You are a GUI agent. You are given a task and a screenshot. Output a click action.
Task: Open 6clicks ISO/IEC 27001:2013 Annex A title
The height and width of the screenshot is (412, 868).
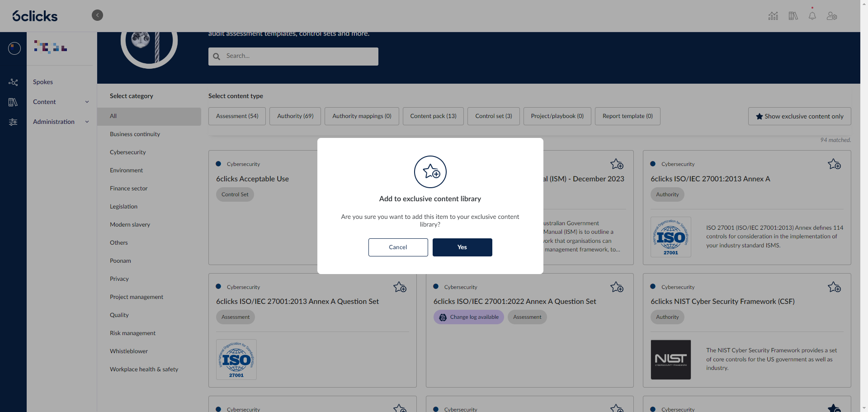click(710, 179)
